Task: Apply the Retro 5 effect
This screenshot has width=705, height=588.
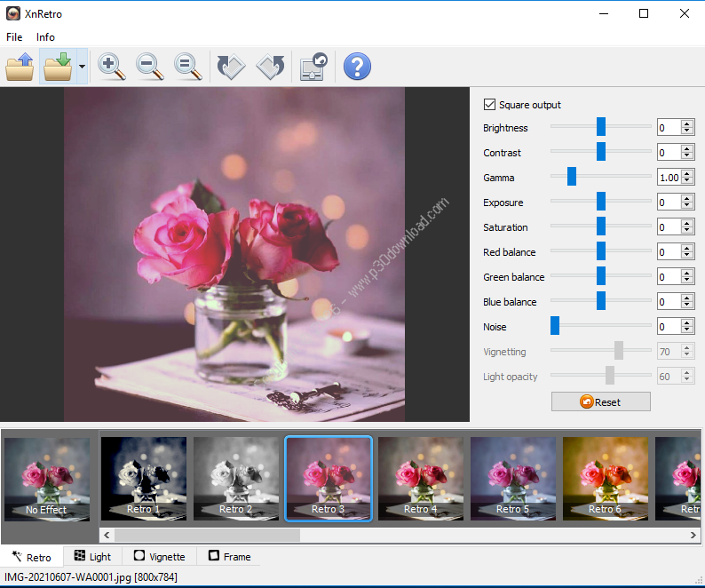Action: [513, 479]
